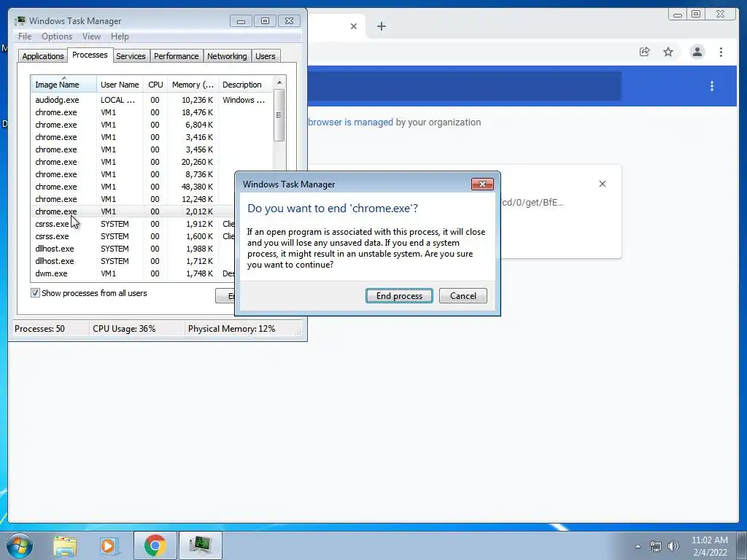
Task: Open the network status tray icon
Action: click(x=656, y=546)
